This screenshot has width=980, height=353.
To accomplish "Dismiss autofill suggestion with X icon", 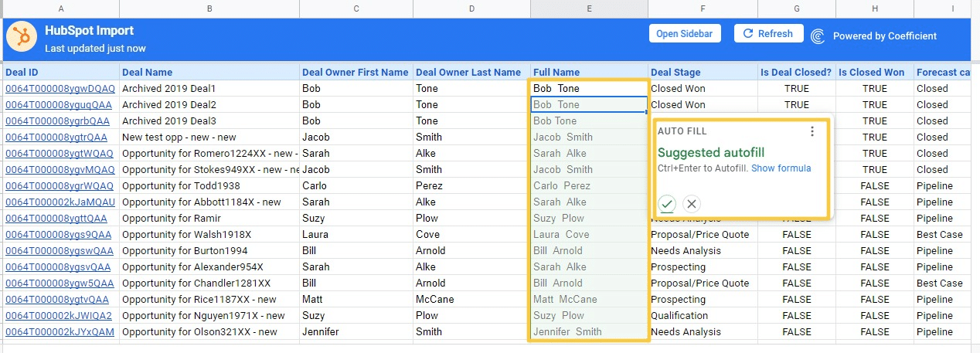I will [x=692, y=204].
